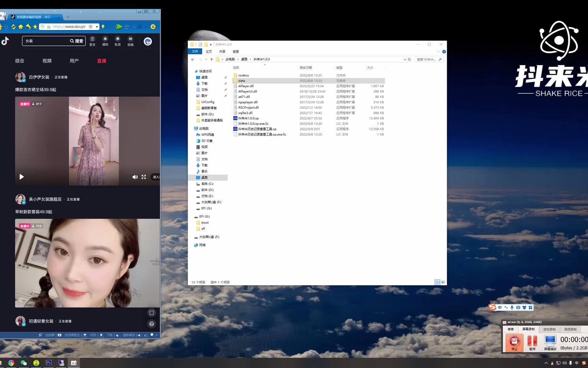Click the Sogou IME toolbox grid icon
Viewport: 588px width, 368px height.
530,307
